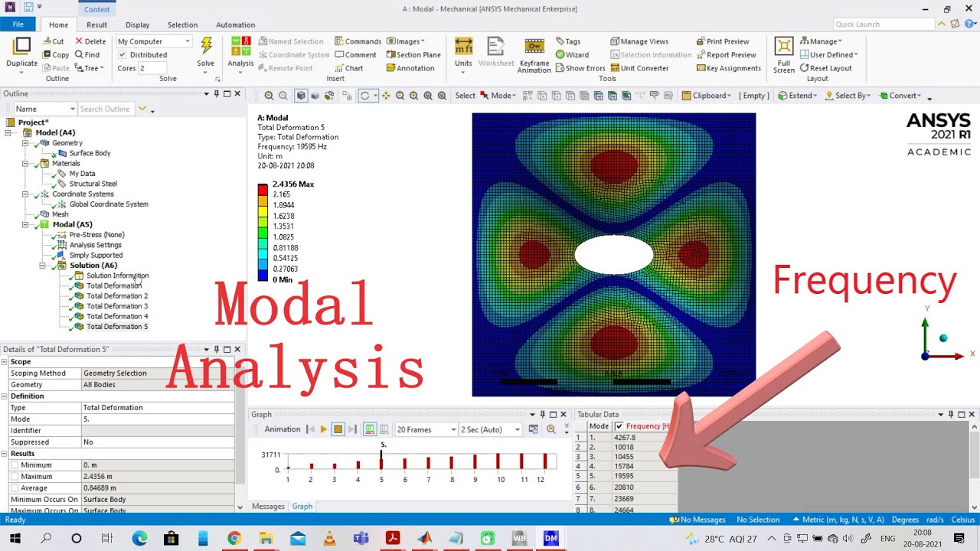Image resolution: width=980 pixels, height=551 pixels.
Task: Select Solution Information in the tree
Action: coord(117,275)
